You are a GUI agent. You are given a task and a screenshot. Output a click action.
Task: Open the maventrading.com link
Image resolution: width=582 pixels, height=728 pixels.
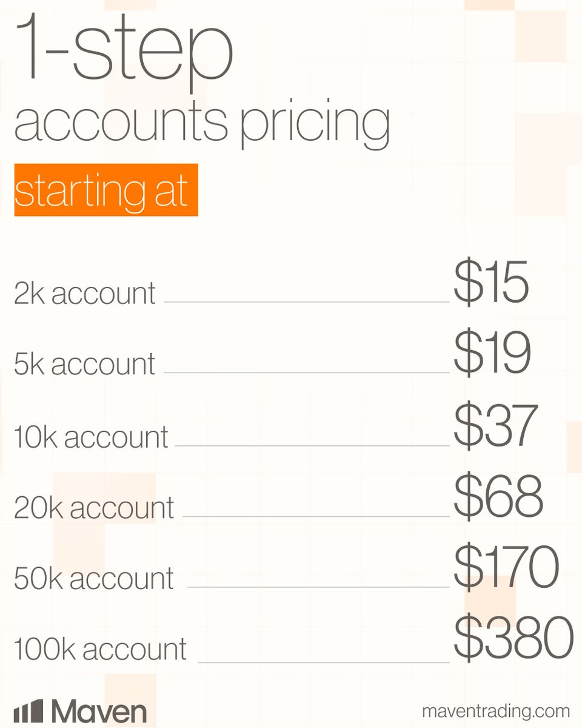click(x=496, y=710)
